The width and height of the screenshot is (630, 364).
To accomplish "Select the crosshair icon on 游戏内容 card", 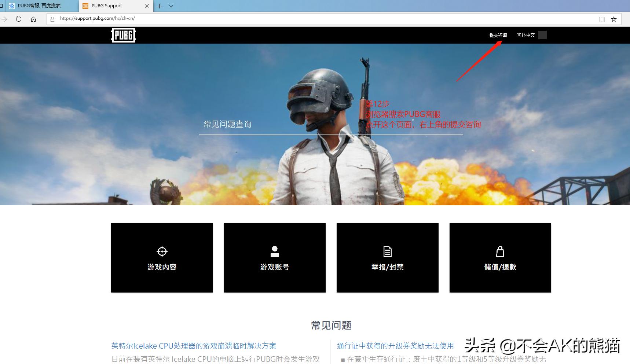I will (162, 252).
